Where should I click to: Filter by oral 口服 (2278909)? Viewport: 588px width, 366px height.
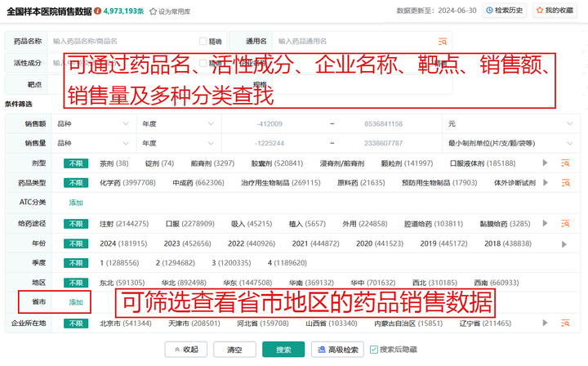[190, 224]
